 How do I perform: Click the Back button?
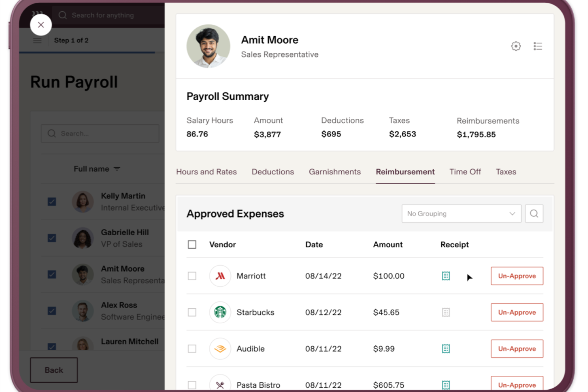(54, 370)
